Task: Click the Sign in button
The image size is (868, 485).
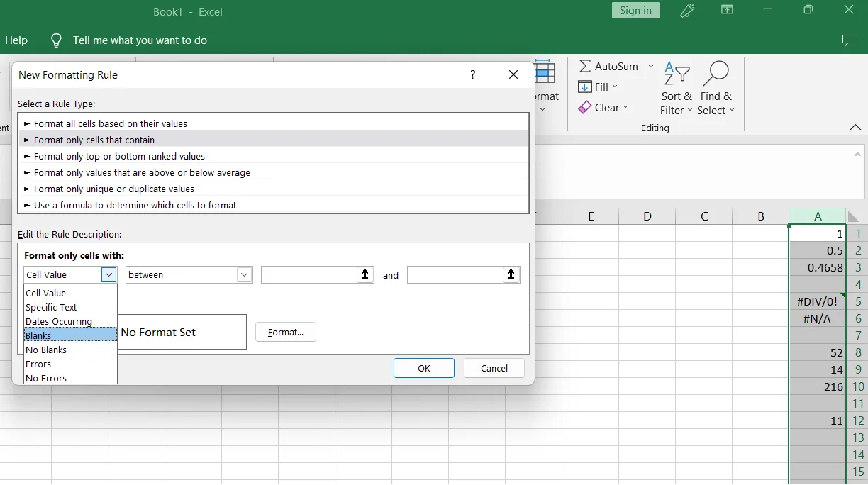Action: [635, 10]
